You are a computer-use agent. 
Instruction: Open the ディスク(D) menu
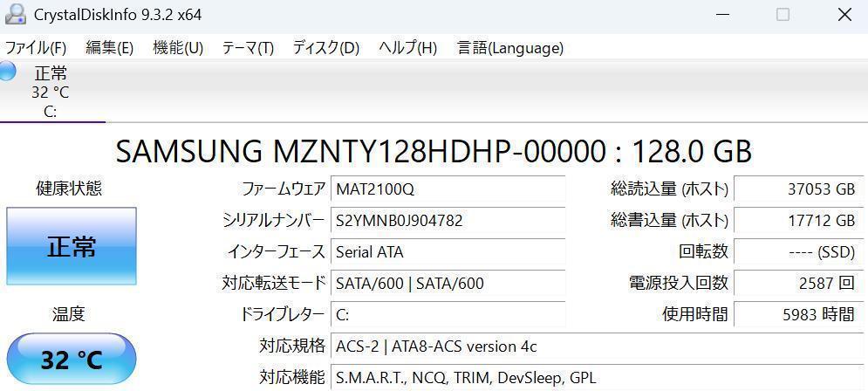pos(326,48)
